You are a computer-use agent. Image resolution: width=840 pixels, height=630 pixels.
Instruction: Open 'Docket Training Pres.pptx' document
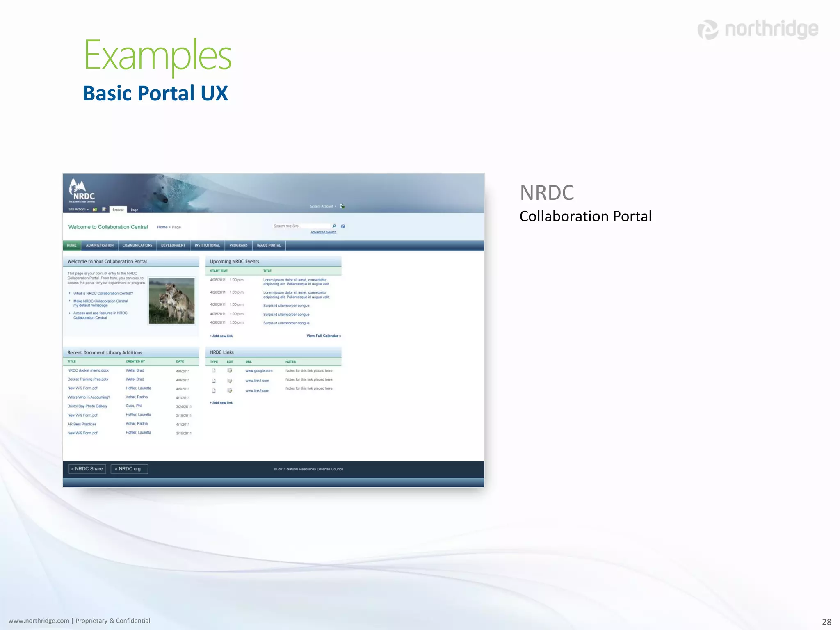[88, 379]
